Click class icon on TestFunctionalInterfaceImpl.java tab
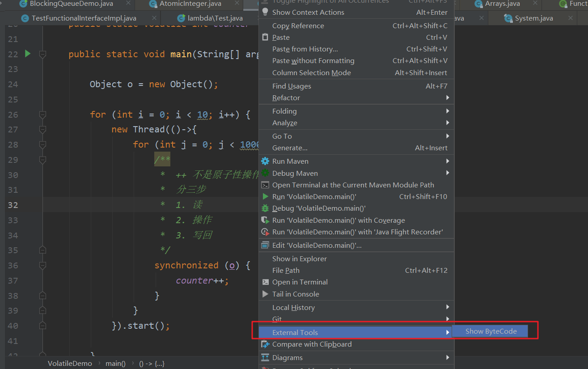 [25, 18]
